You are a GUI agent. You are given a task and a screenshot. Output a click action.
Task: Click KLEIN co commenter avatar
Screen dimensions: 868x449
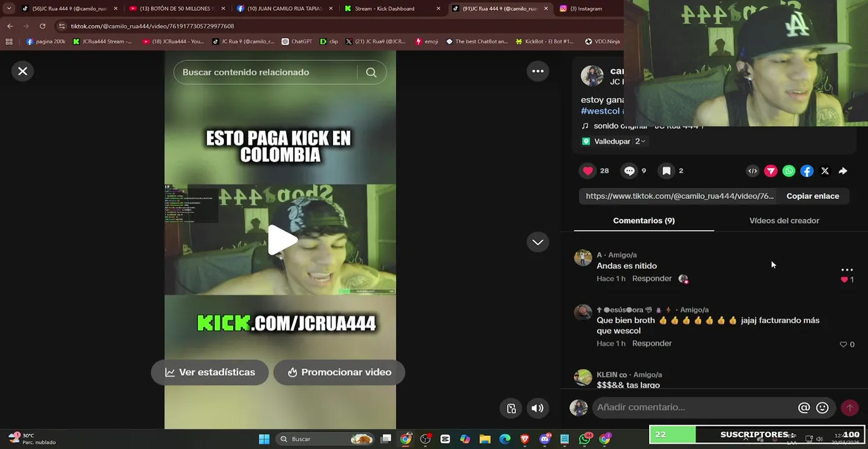click(x=582, y=377)
